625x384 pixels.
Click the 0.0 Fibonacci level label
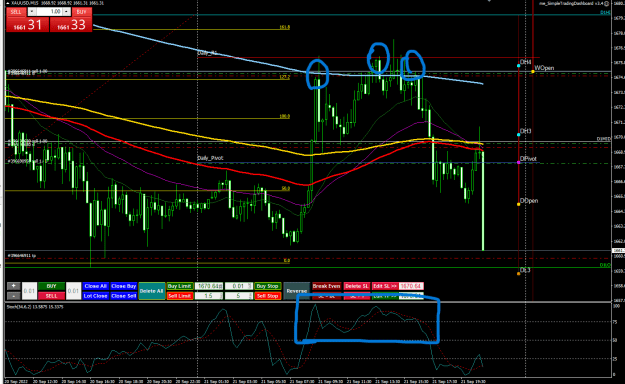287,260
